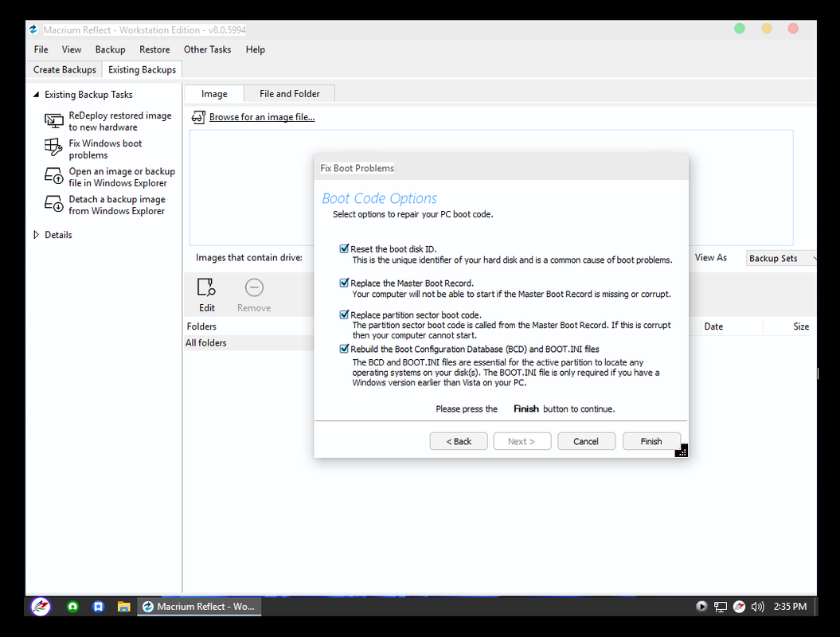Viewport: 840px width, 637px height.
Task: Click Fix Windows boot problems link
Action: click(105, 149)
